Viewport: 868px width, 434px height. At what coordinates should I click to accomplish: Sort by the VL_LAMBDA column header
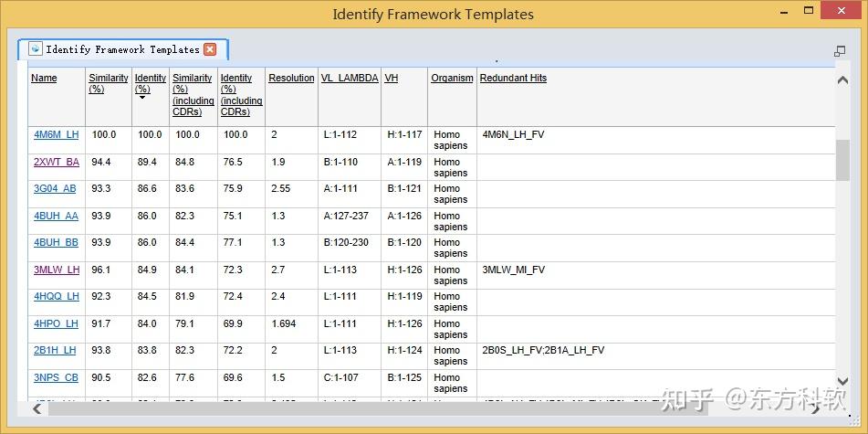(x=350, y=79)
